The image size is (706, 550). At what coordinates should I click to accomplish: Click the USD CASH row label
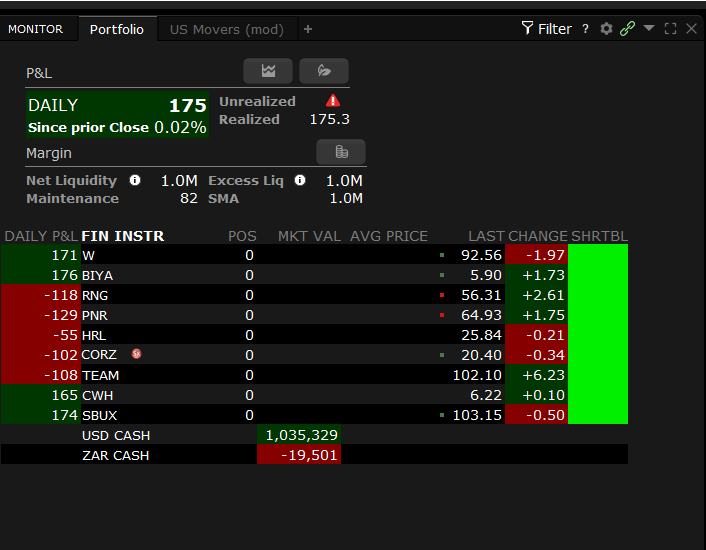point(116,435)
